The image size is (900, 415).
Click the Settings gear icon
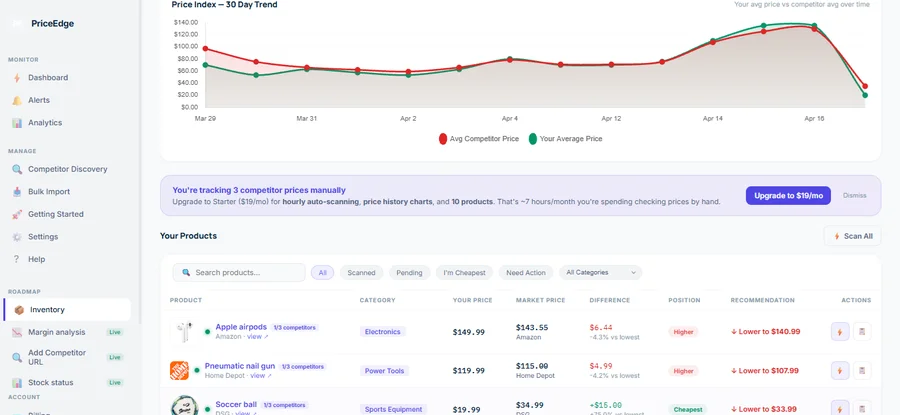click(17, 236)
